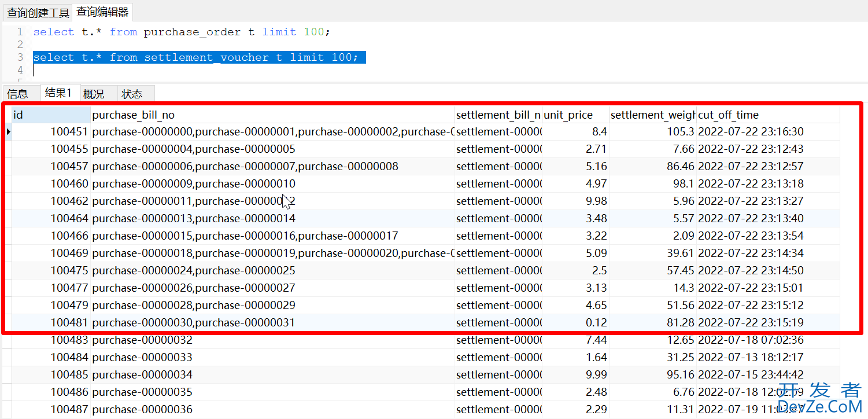Click settlement_weight value 81.28
The image size is (868, 419).
point(653,322)
